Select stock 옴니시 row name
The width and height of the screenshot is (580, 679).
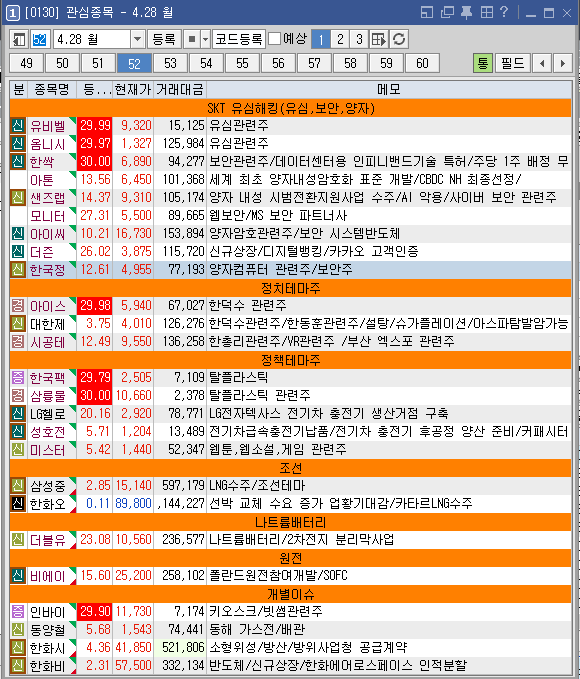point(48,144)
